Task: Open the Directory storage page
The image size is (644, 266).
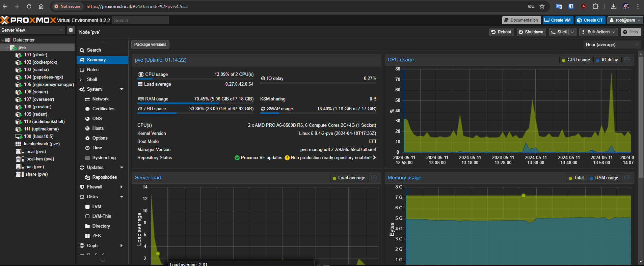Action: pos(102,226)
